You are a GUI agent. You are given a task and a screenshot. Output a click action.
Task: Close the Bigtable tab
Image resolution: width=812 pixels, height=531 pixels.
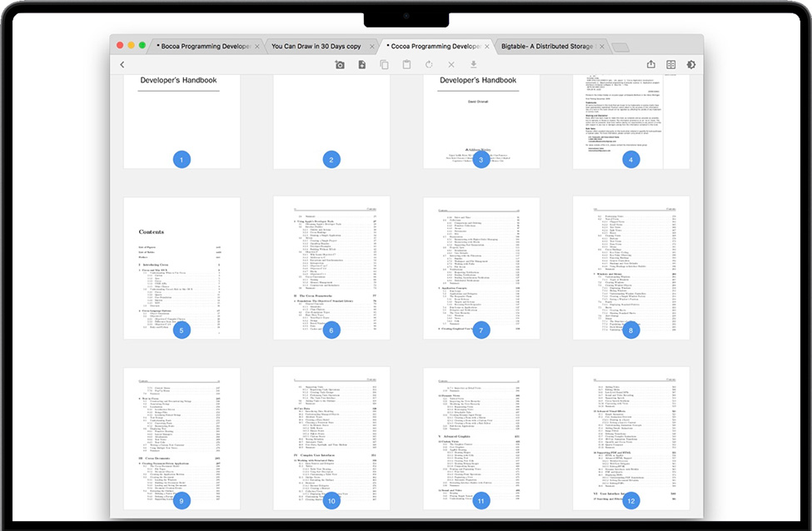click(x=602, y=47)
